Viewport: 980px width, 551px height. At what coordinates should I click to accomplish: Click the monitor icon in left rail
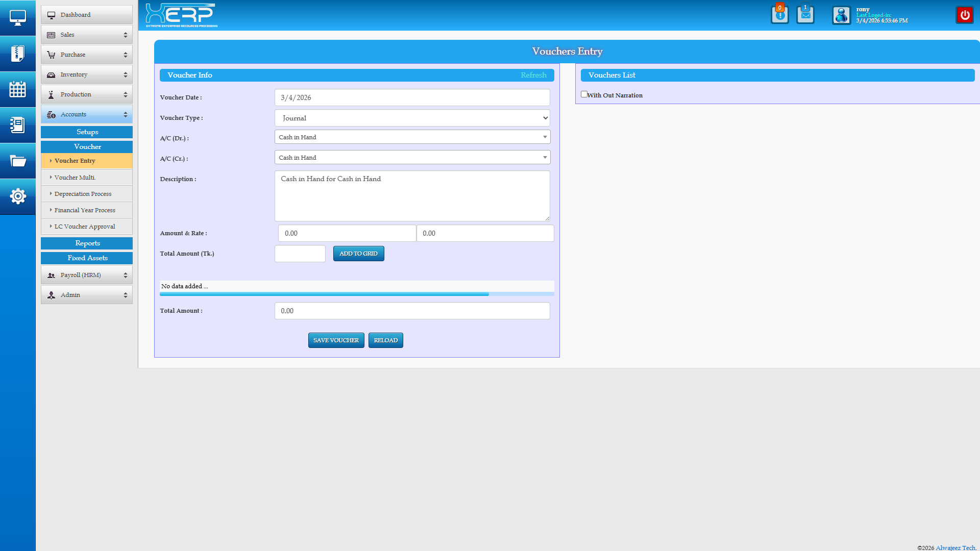(x=18, y=18)
